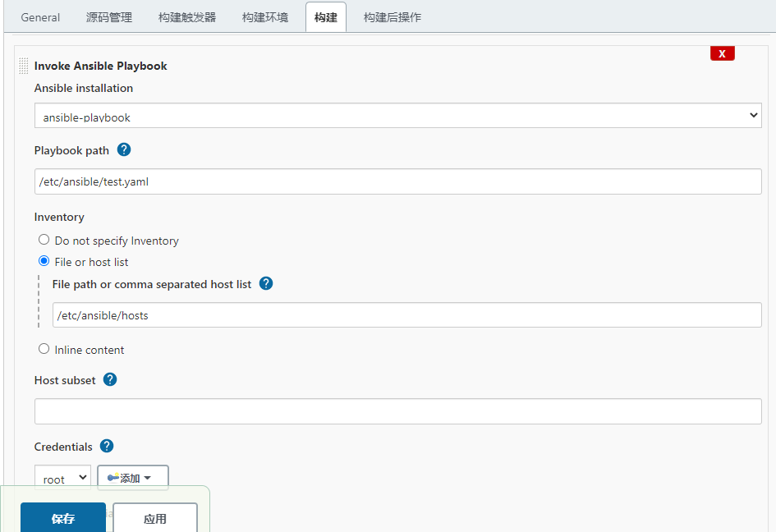776x532 pixels.
Task: Open help for Host subset
Action: pos(110,379)
